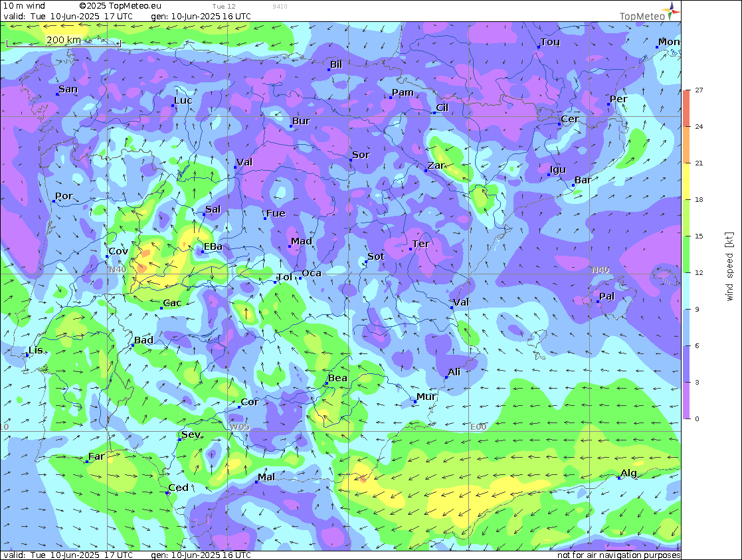Click the Sot city label
This screenshot has height=560, width=742.
(x=376, y=256)
